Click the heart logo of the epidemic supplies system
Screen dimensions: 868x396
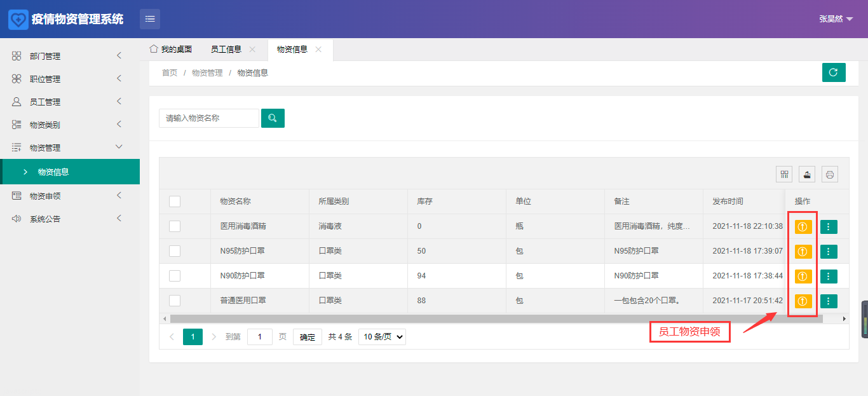[x=18, y=19]
